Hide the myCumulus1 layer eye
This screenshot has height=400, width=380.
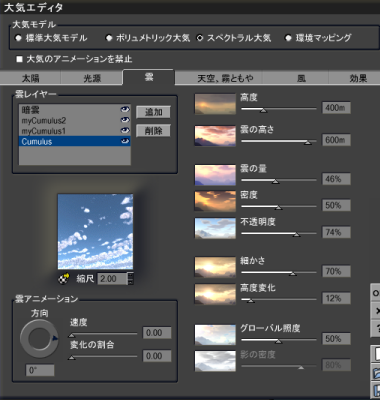(125, 131)
